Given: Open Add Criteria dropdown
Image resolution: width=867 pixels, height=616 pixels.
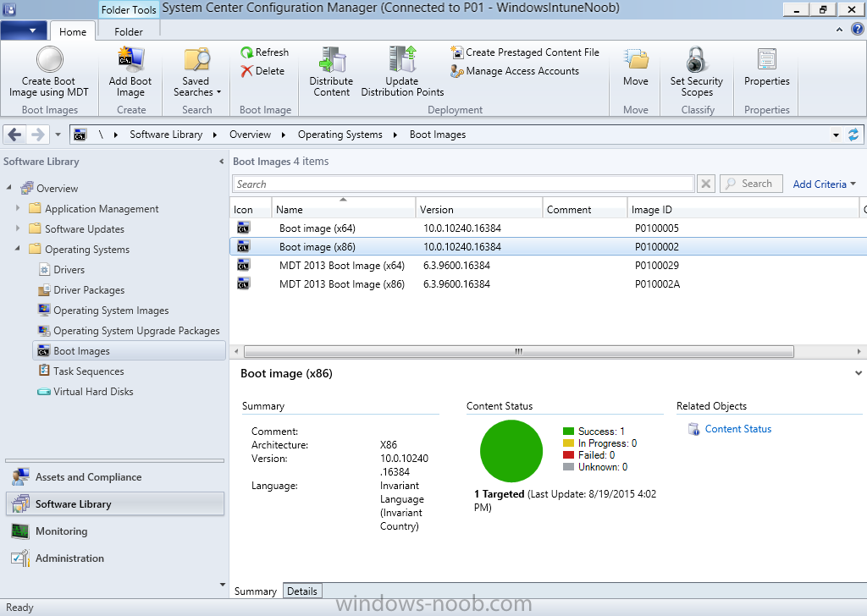Looking at the screenshot, I should 824,184.
